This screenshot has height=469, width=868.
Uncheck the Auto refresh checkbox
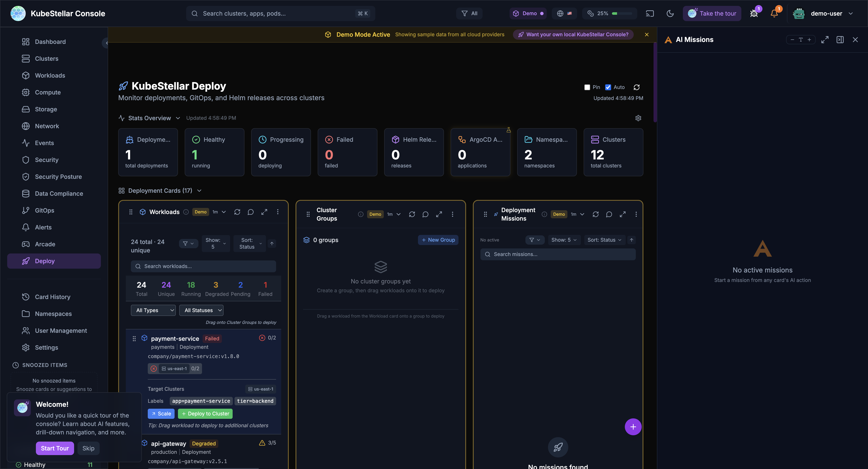coord(608,87)
